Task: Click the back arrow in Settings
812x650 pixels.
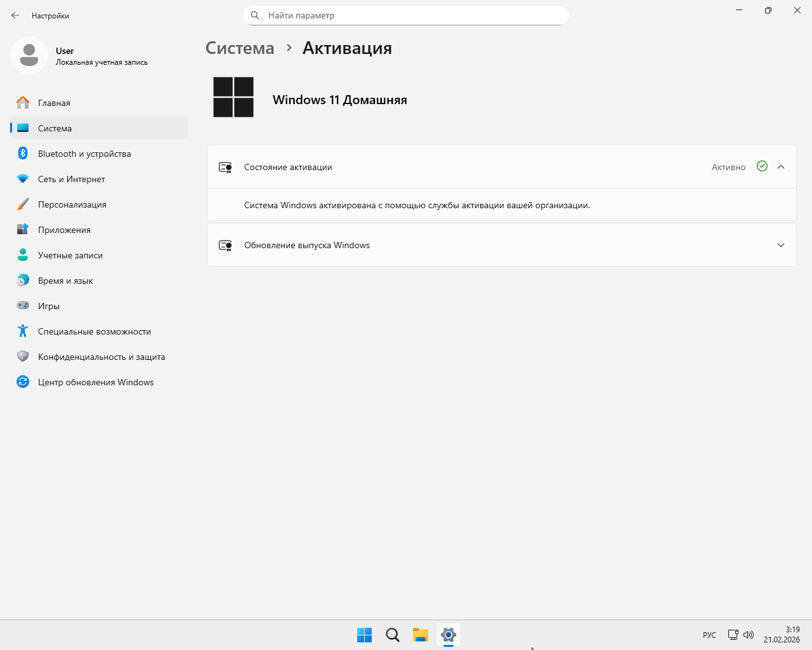Action: pos(15,15)
